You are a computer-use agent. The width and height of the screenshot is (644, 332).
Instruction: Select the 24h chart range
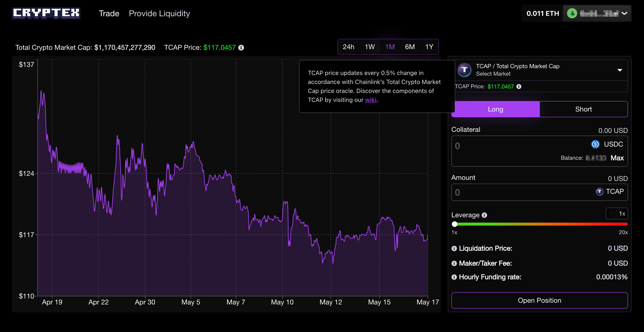tap(348, 47)
